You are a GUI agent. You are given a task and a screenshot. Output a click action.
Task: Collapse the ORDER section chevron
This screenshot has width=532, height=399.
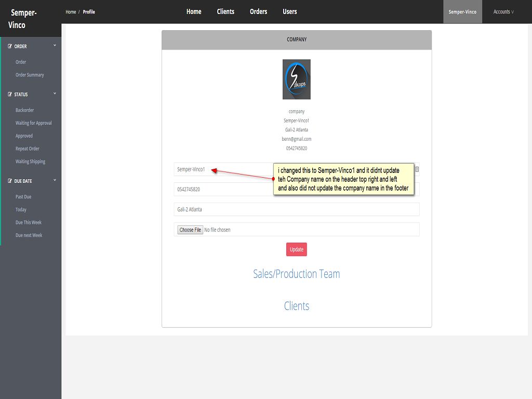(x=55, y=45)
